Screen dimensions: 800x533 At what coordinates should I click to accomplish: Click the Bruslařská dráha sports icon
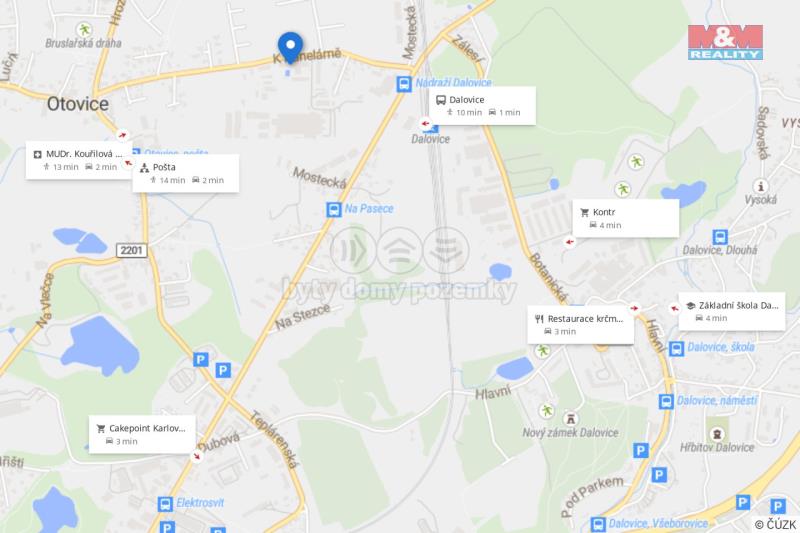[x=84, y=29]
